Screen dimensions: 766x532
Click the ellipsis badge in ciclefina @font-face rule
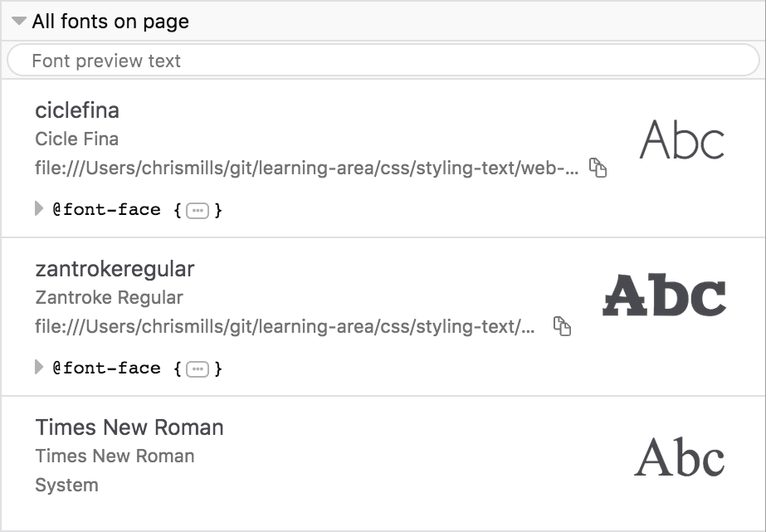197,211
